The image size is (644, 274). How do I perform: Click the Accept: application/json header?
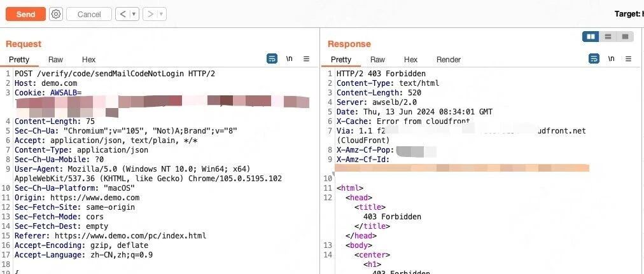coord(106,140)
